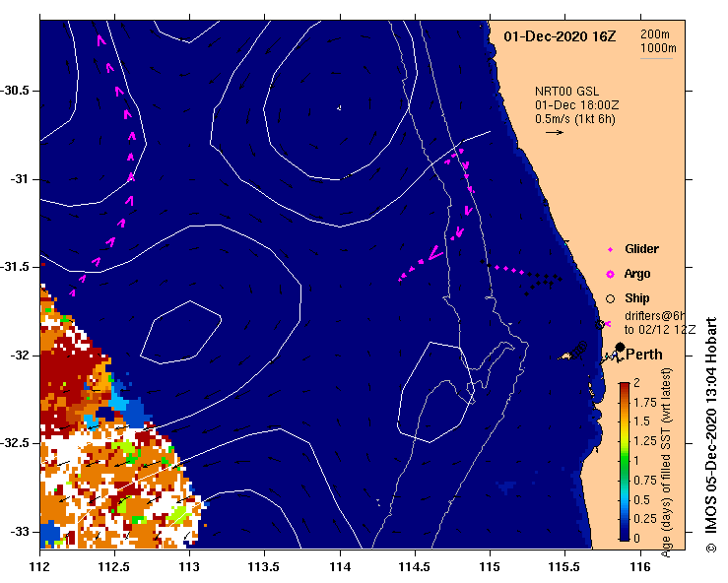
Task: Click the Argo legend label
Action: pos(637,274)
